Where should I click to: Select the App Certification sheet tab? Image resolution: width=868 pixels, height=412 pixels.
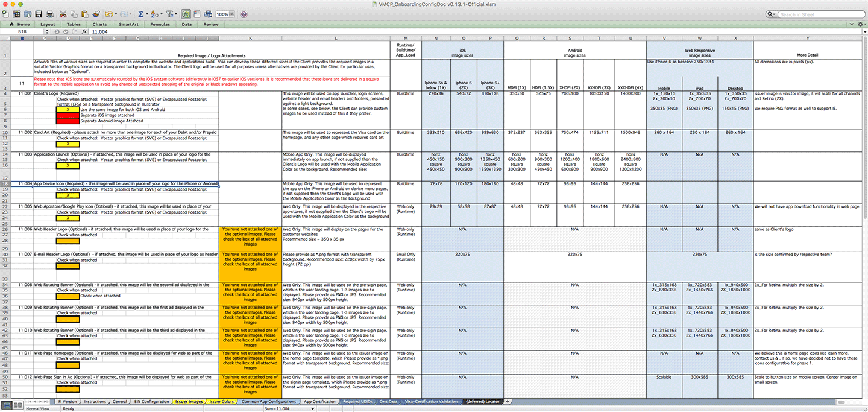(319, 401)
